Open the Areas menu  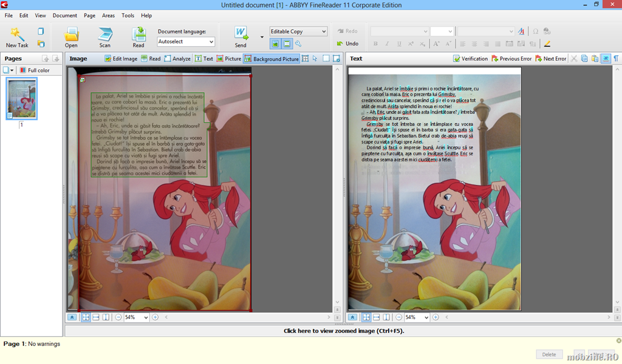click(x=108, y=15)
